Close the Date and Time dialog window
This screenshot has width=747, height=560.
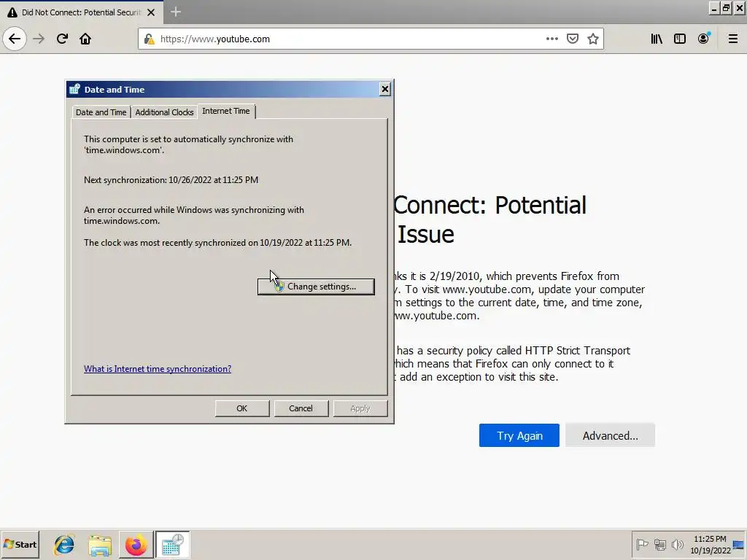385,89
